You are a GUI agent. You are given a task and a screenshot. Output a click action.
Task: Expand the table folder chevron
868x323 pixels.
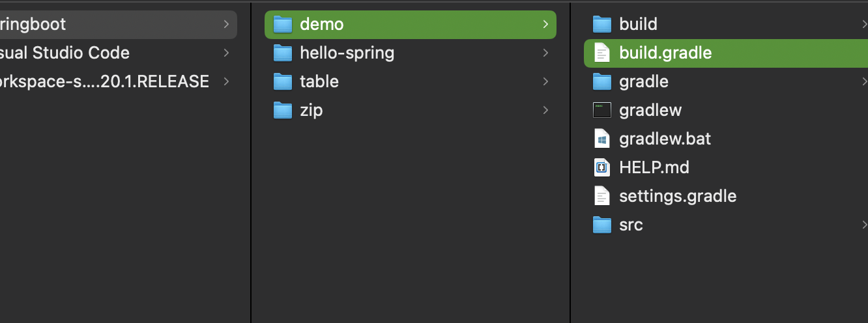(545, 81)
